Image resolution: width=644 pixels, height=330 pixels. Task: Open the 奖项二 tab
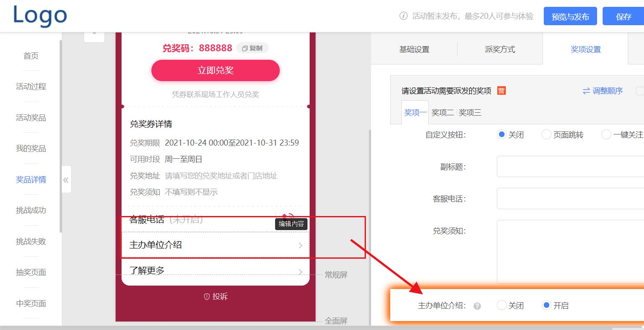click(442, 112)
